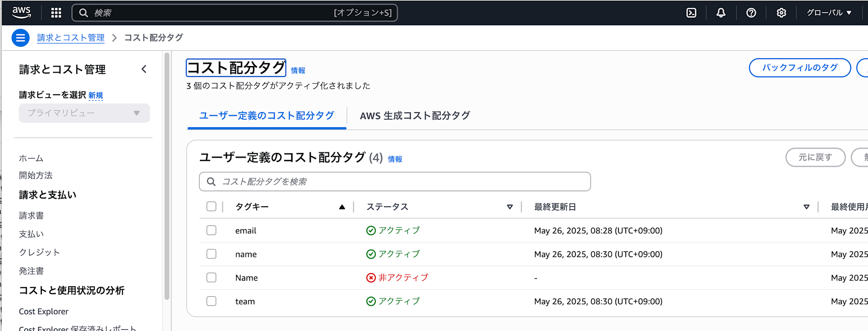Screen dimensions: 868x331
Task: Toggle the blue hamburger navigation button
Action: pyautogui.click(x=20, y=38)
